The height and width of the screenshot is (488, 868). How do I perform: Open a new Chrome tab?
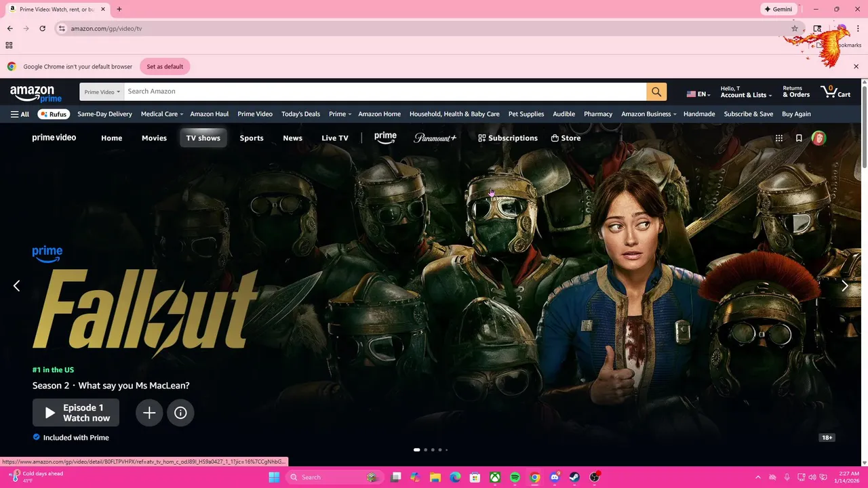(119, 9)
